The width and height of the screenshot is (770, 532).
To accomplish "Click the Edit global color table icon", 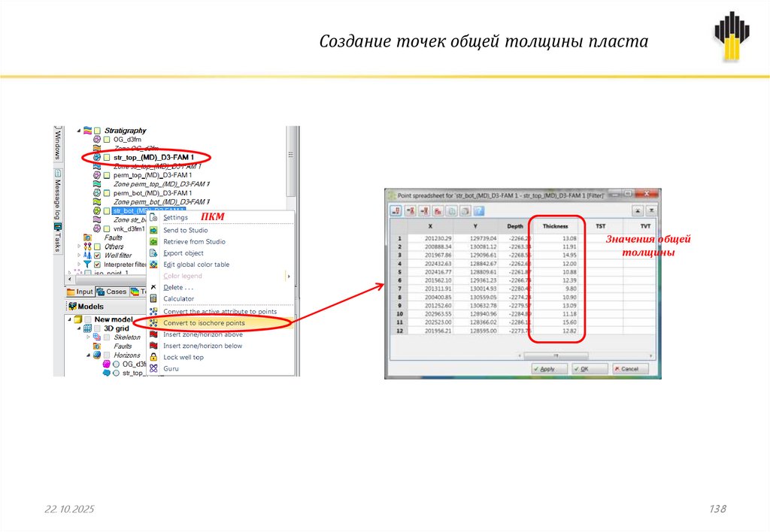I will pyautogui.click(x=153, y=264).
